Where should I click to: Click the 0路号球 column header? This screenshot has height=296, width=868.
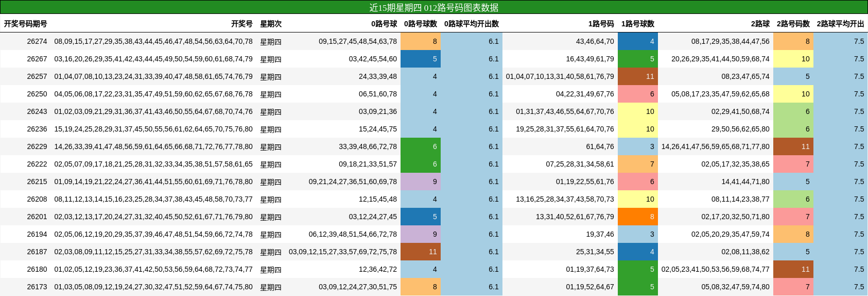click(384, 24)
